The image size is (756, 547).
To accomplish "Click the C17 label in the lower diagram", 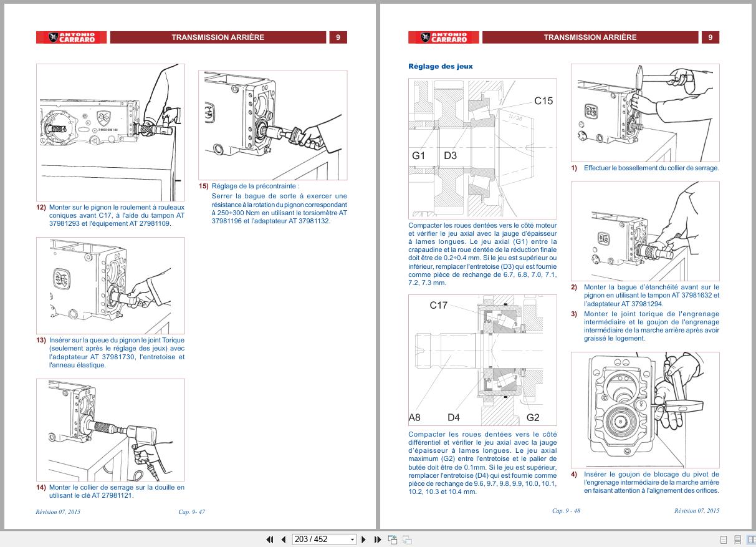I will coord(439,306).
